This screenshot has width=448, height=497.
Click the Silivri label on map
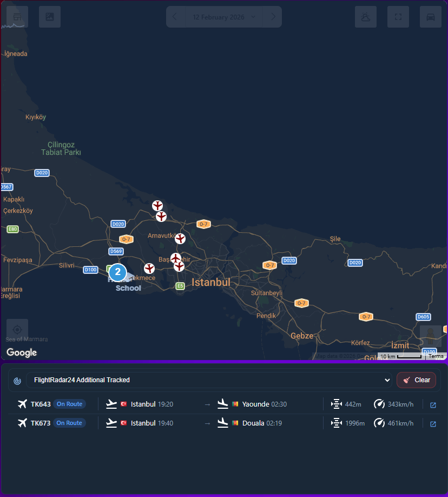pos(67,265)
